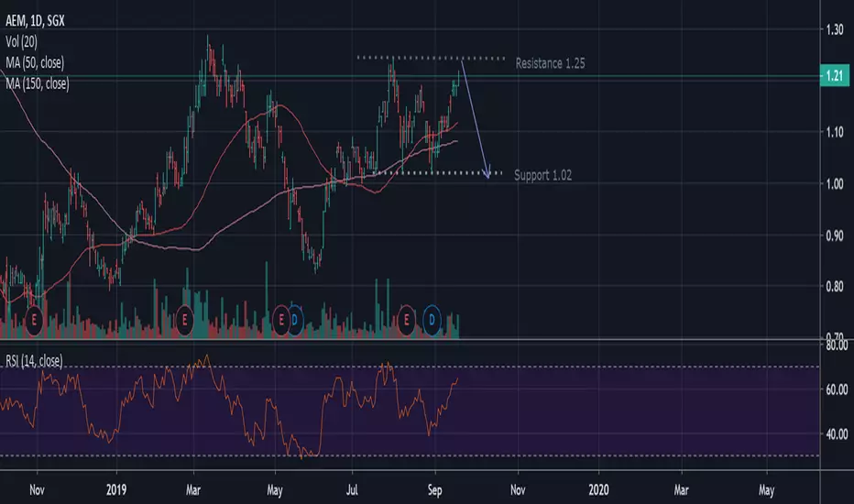Open the earnings E marker just before Mar 2019
This screenshot has width=854, height=504.
pos(184,320)
